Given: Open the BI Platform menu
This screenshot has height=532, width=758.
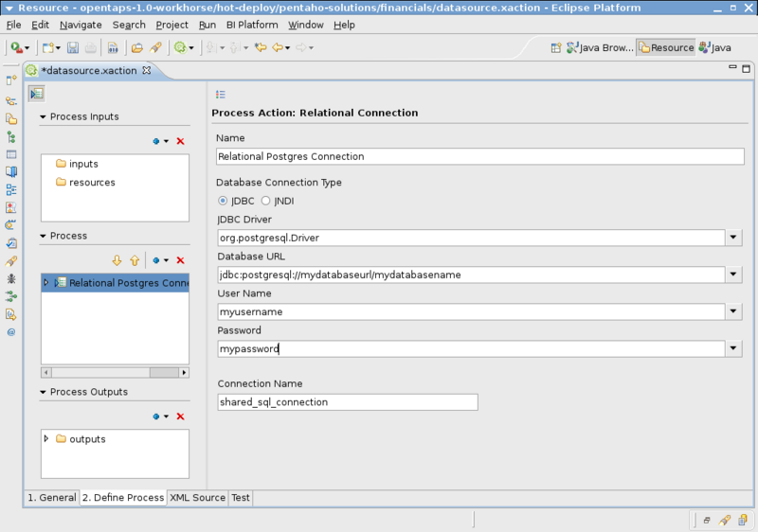Looking at the screenshot, I should pos(252,26).
